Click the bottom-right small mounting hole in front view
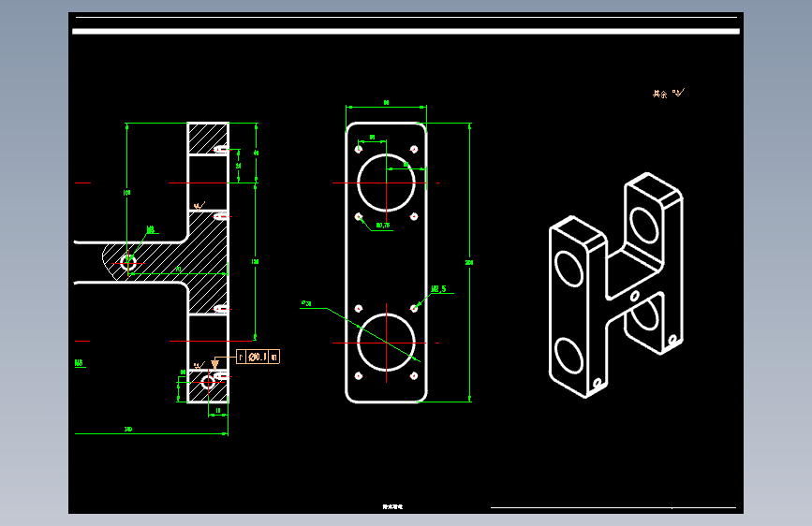This screenshot has height=526, width=812. (414, 376)
